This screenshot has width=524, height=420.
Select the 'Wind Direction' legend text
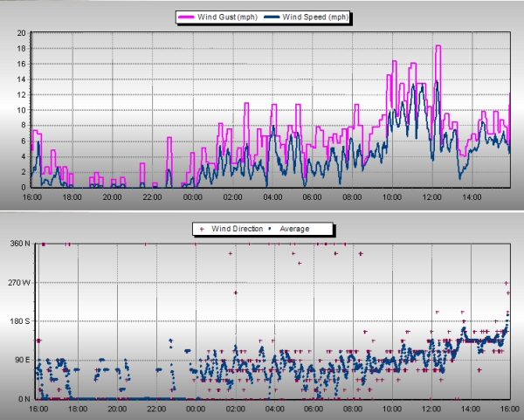click(x=237, y=229)
